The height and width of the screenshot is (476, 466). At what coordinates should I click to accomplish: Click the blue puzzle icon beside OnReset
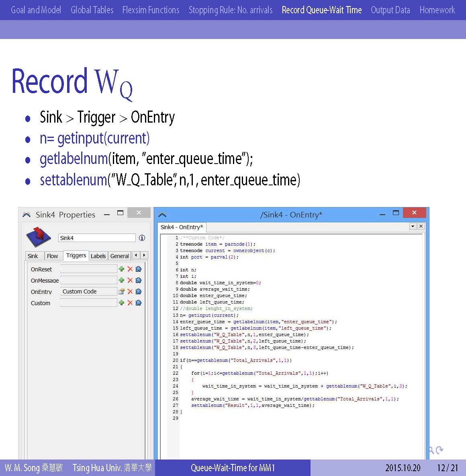click(139, 269)
